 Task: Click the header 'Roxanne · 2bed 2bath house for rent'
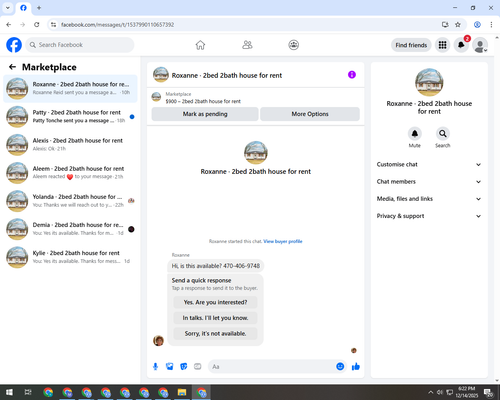click(227, 75)
